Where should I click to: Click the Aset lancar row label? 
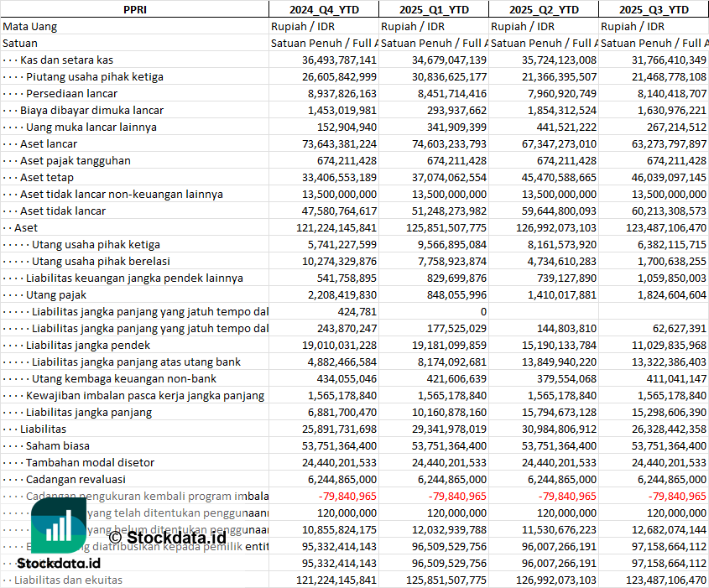[x=49, y=143]
